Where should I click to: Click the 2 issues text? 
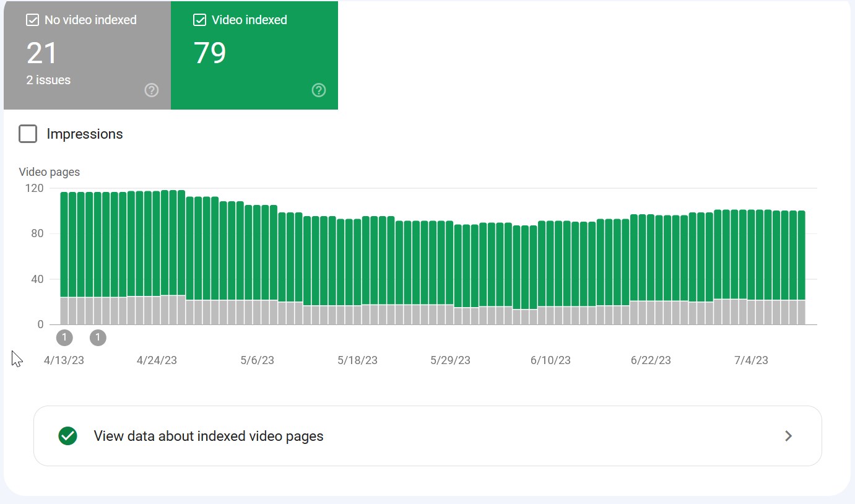(48, 80)
